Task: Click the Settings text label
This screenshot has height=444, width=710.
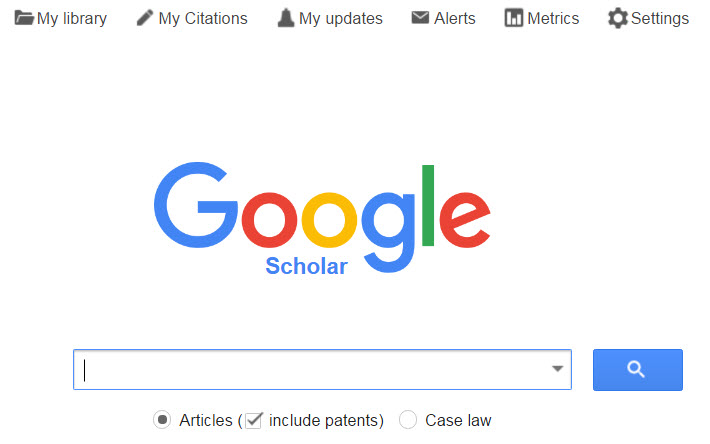Action: tap(660, 19)
